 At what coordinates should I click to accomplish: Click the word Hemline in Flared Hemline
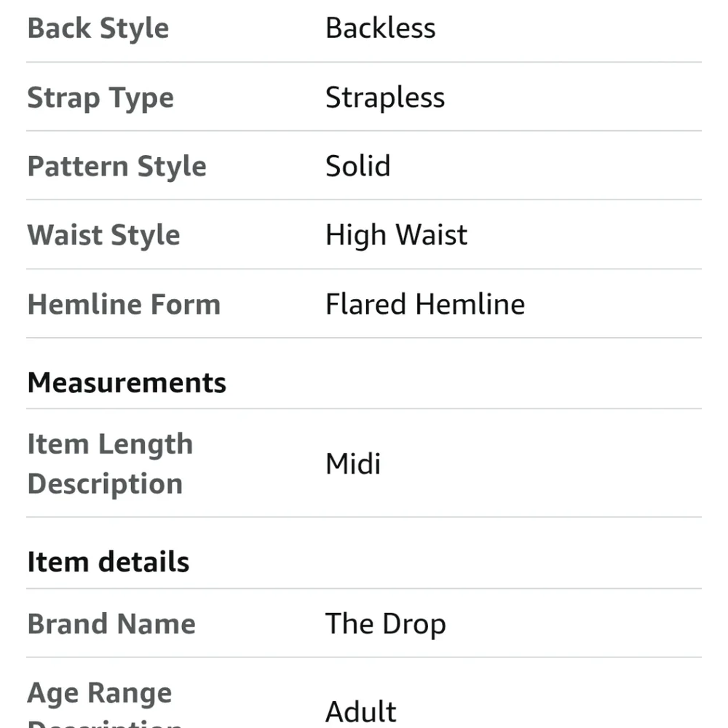point(470,304)
